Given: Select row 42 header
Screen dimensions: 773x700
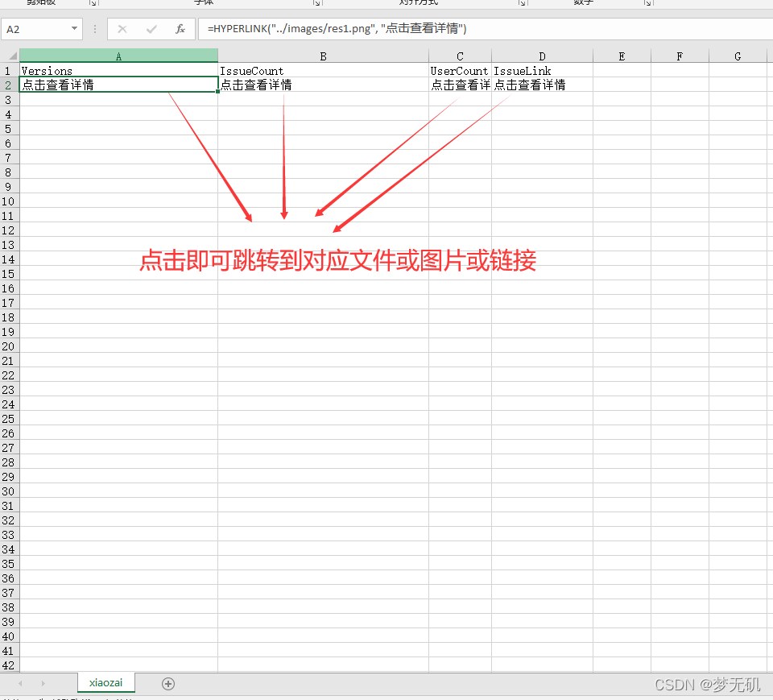Looking at the screenshot, I should click(8, 665).
